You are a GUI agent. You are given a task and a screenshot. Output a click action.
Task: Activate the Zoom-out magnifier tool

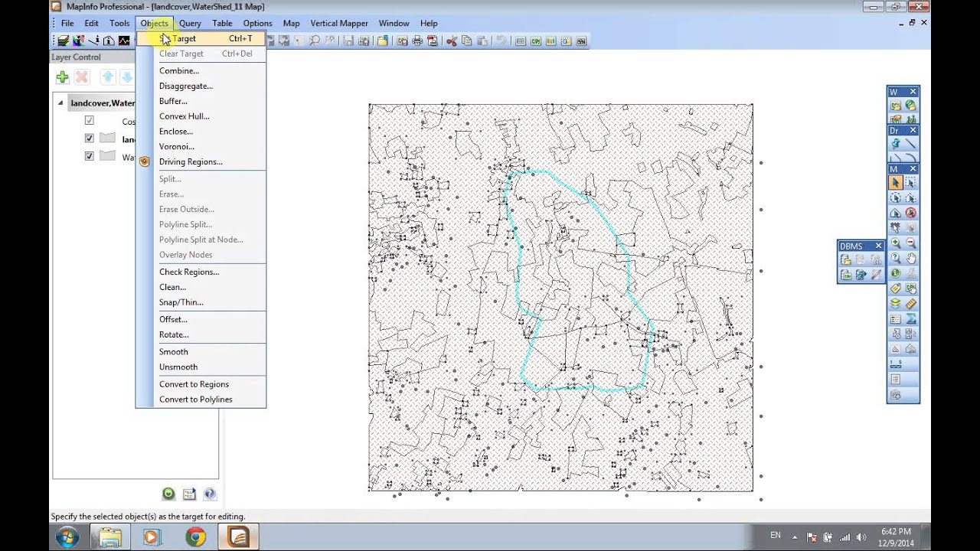pyautogui.click(x=910, y=243)
